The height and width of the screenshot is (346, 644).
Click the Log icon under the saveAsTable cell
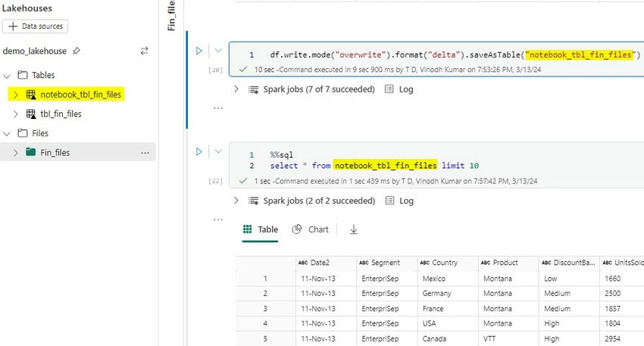[x=389, y=89]
